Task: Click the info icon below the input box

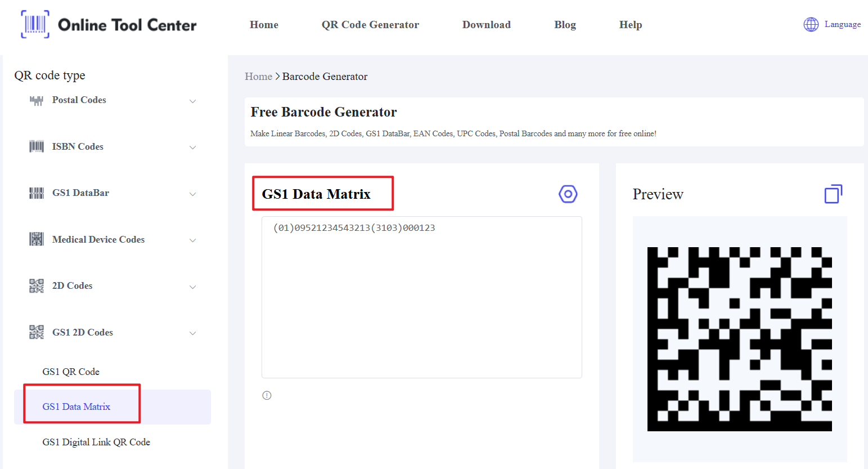Action: (267, 395)
